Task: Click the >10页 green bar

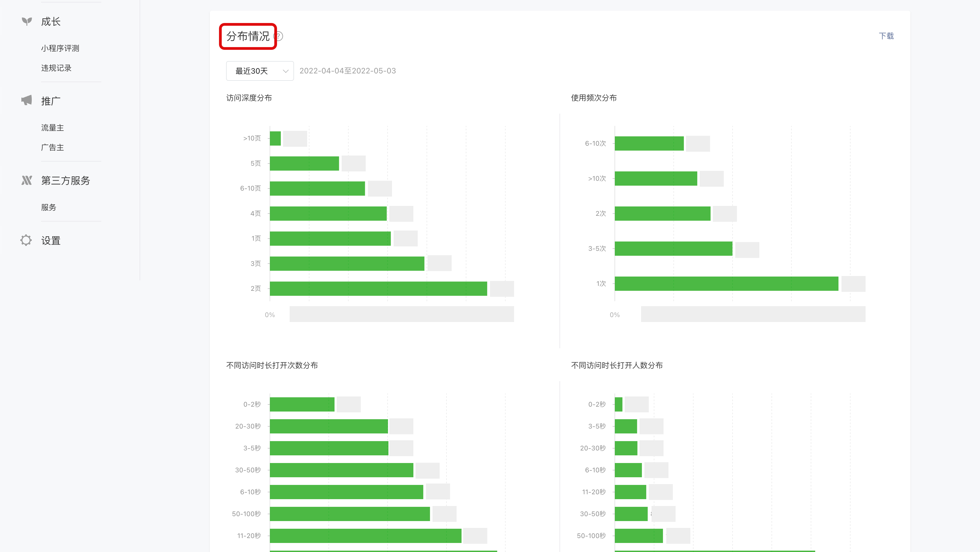Action: coord(275,139)
